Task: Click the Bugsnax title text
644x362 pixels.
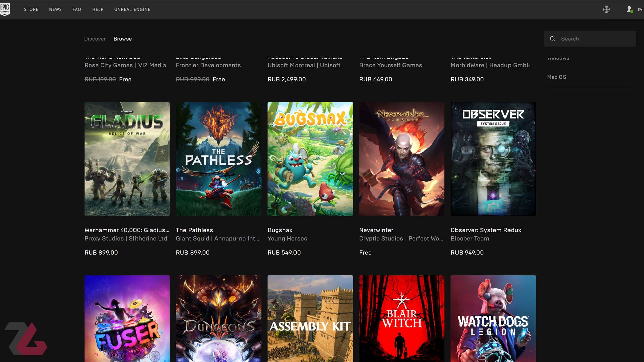Action: [x=280, y=230]
